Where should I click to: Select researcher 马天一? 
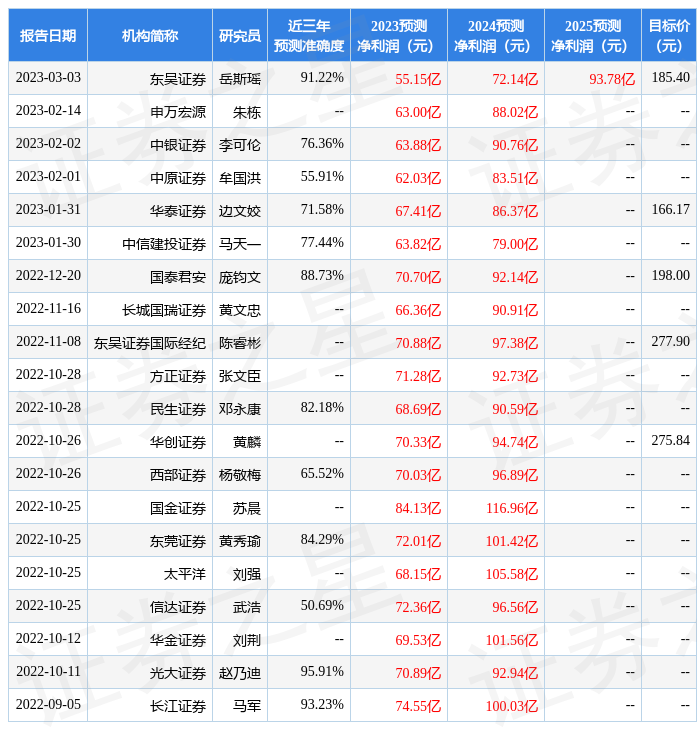(x=240, y=244)
